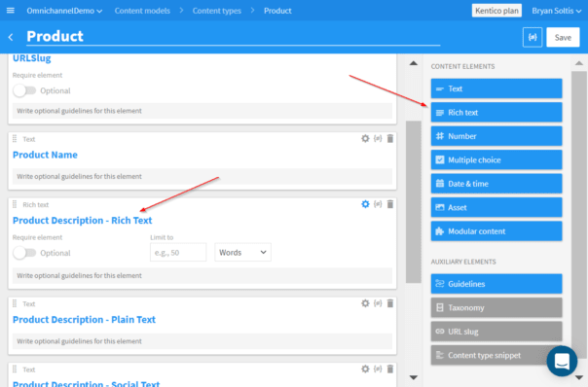Click right panel scrollbar down arrow
Viewport: 588px width, 387px height.
[x=579, y=377]
